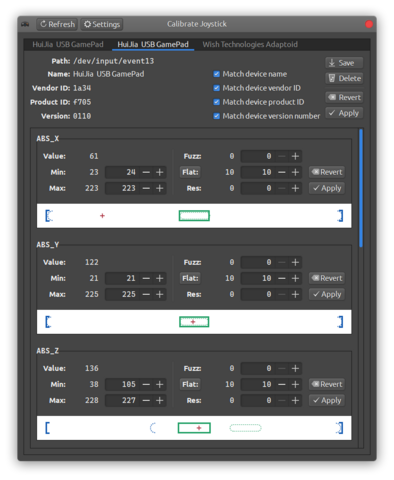The height and width of the screenshot is (480, 394).
Task: Click ABS_X Max input field
Action: pos(122,188)
